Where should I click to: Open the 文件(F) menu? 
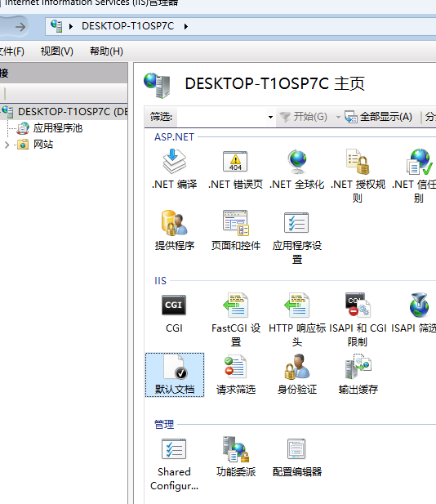pos(11,51)
